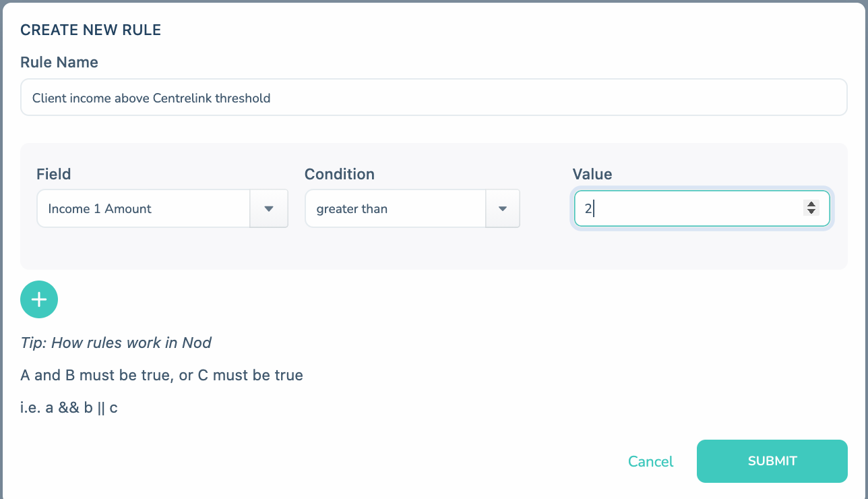Submit the new rule
This screenshot has width=868, height=499.
[772, 461]
